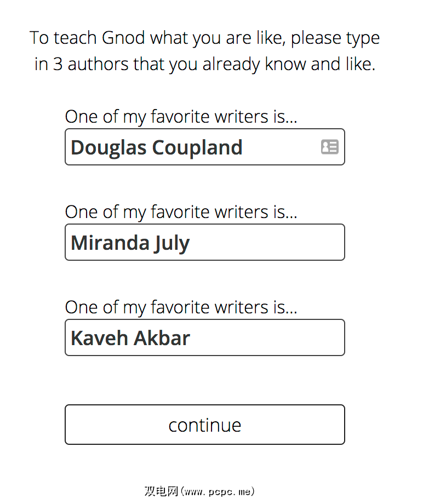Click the label above the Miranda July field
The image size is (423, 504).
click(x=181, y=212)
